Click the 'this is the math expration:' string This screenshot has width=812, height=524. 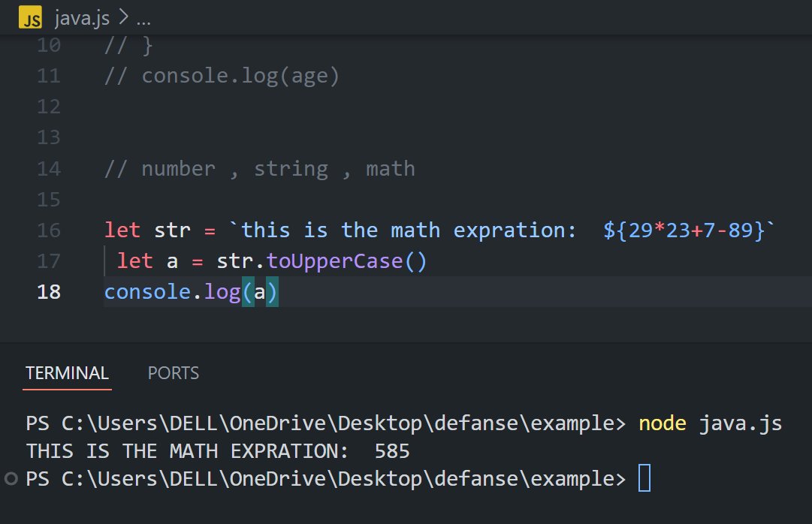(408, 230)
